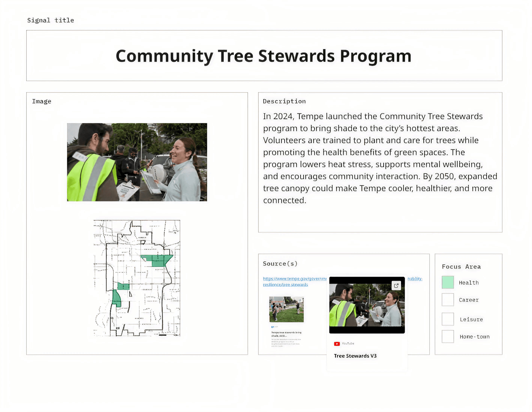Click the Tempe map with green zones
Viewport: 532px width, 412px height.
pyautogui.click(x=137, y=278)
